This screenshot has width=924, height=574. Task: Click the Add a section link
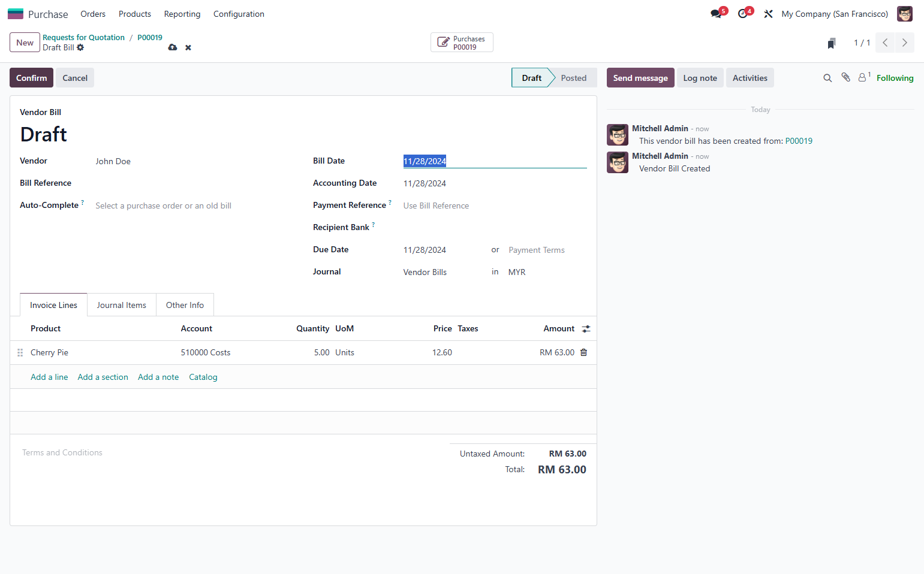click(x=103, y=377)
